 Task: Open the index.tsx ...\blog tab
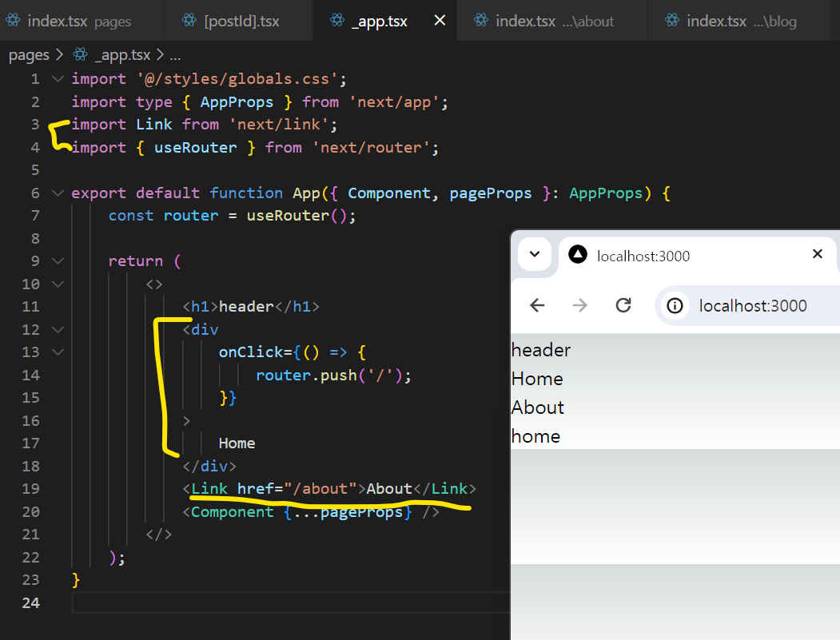point(738,21)
